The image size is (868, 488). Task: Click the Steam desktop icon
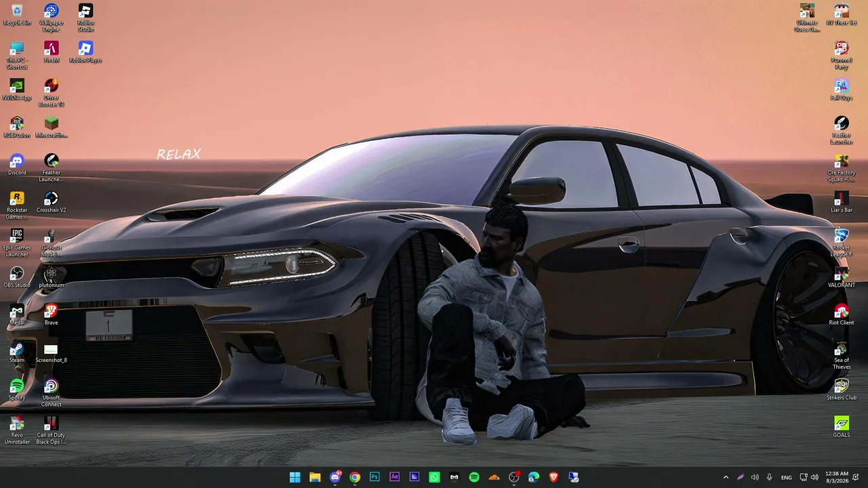[17, 352]
